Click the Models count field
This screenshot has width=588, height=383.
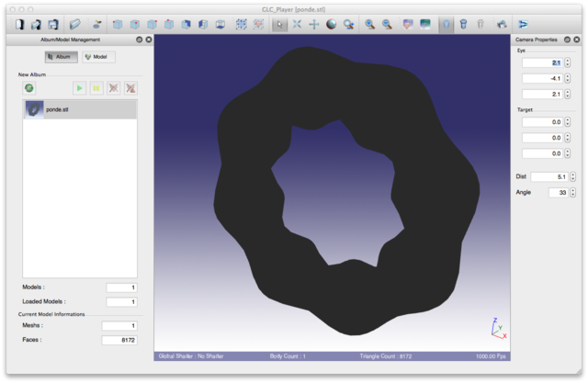tap(121, 287)
